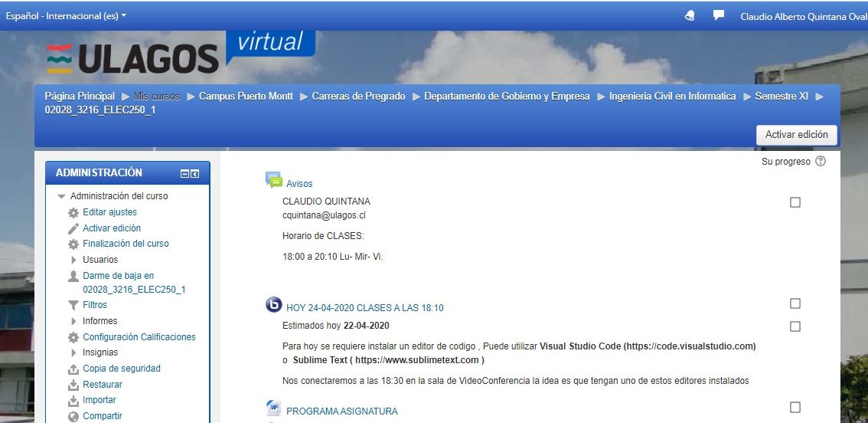
Task: Click 02028_3216_ELEC250_1 course breadcrumb
Action: coord(100,110)
